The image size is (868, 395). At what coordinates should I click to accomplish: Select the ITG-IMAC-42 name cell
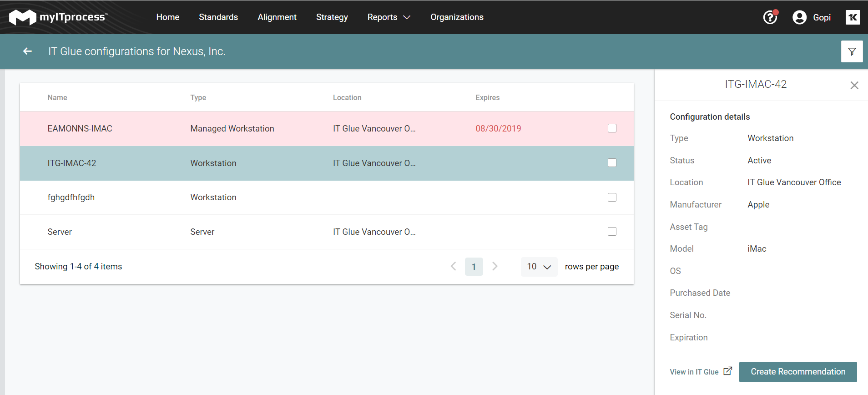pos(72,163)
